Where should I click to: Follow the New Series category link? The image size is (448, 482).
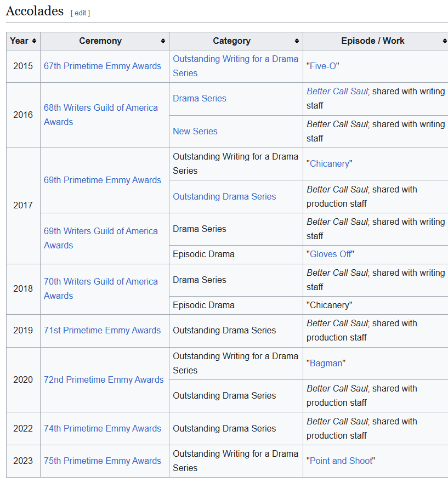pyautogui.click(x=195, y=132)
